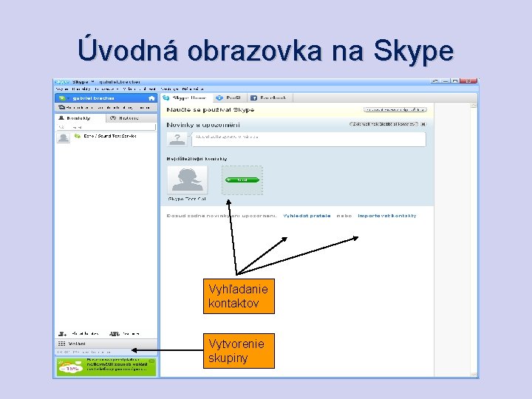This screenshot has width=532, height=399.
Task: Open second menu in Skype menu bar
Action: tap(81, 89)
